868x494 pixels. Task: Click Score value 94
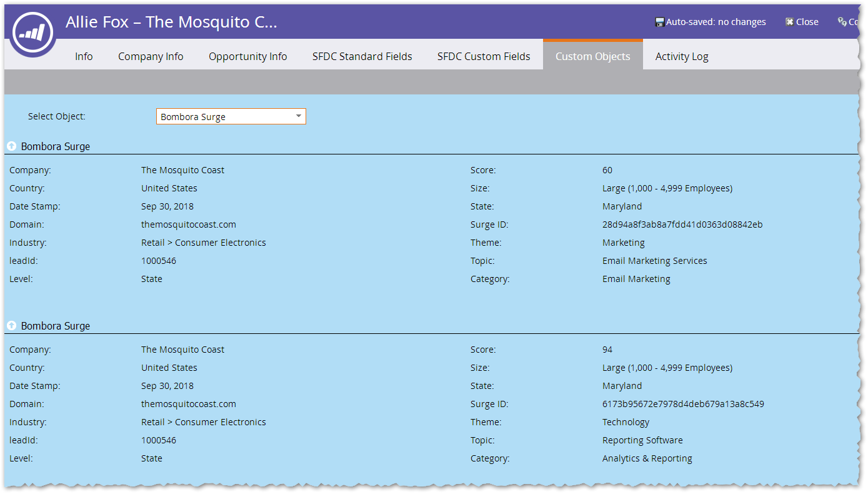coord(607,350)
